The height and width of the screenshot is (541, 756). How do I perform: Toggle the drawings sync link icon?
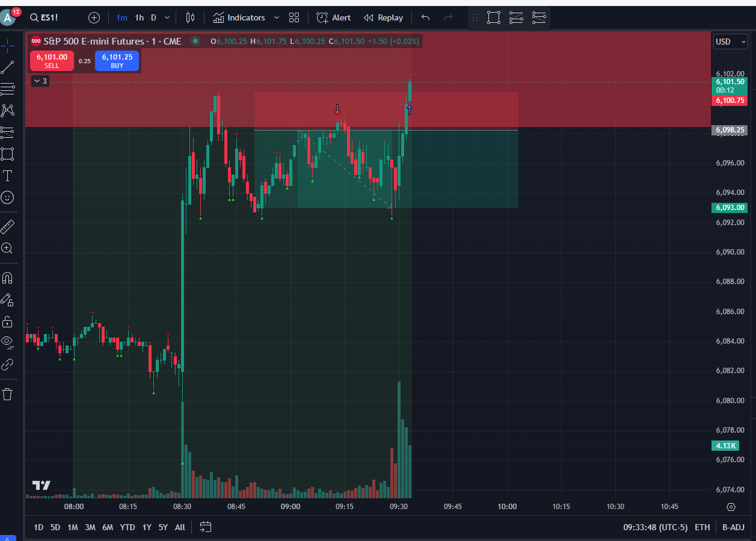(x=7, y=364)
